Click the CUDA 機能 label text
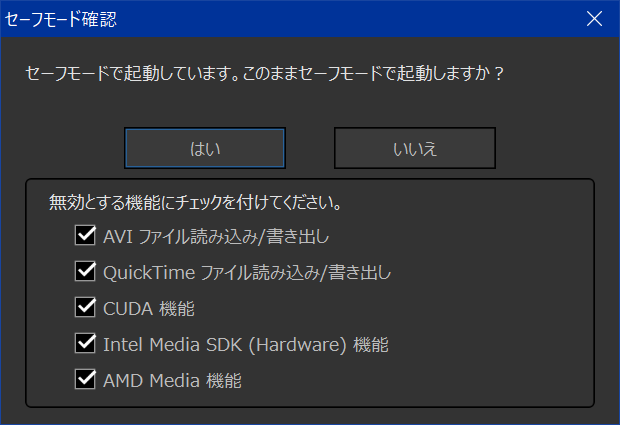The image size is (620, 425). [x=149, y=308]
